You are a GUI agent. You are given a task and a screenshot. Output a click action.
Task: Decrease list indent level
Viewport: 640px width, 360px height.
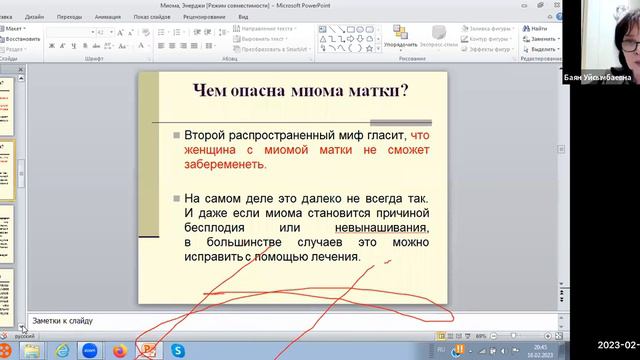197,32
